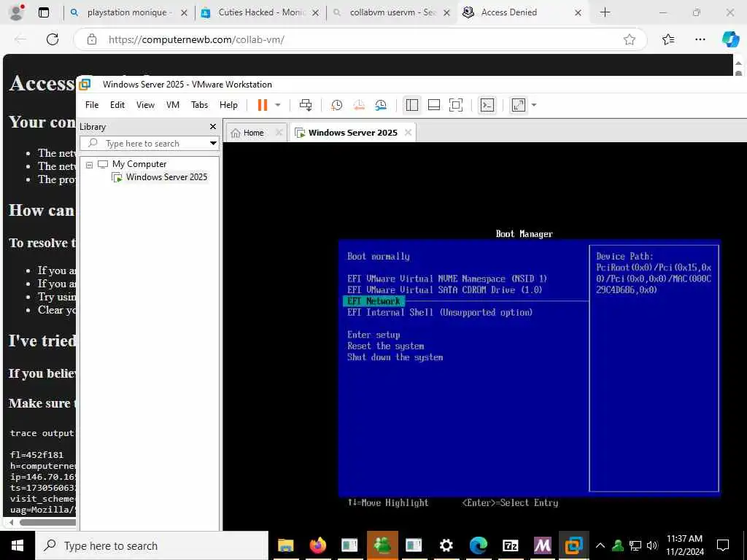The image size is (747, 560).
Task: Click the Edge address bar URL
Action: pyautogui.click(x=196, y=39)
